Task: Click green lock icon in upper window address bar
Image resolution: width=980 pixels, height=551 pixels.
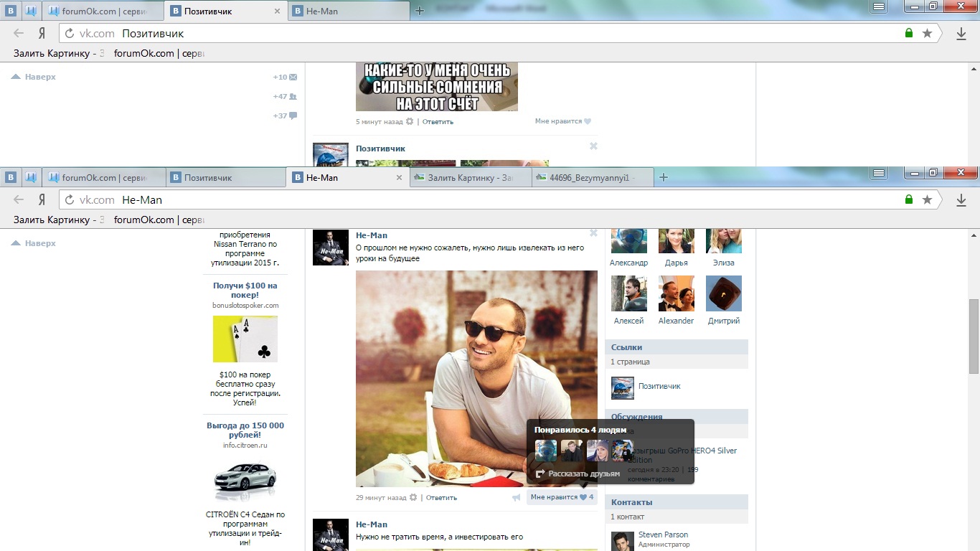Action: click(x=909, y=33)
